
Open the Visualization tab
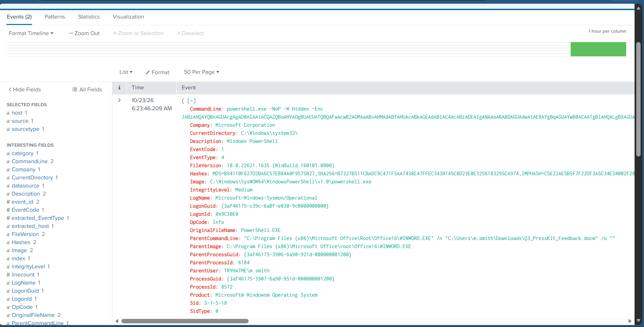128,17
